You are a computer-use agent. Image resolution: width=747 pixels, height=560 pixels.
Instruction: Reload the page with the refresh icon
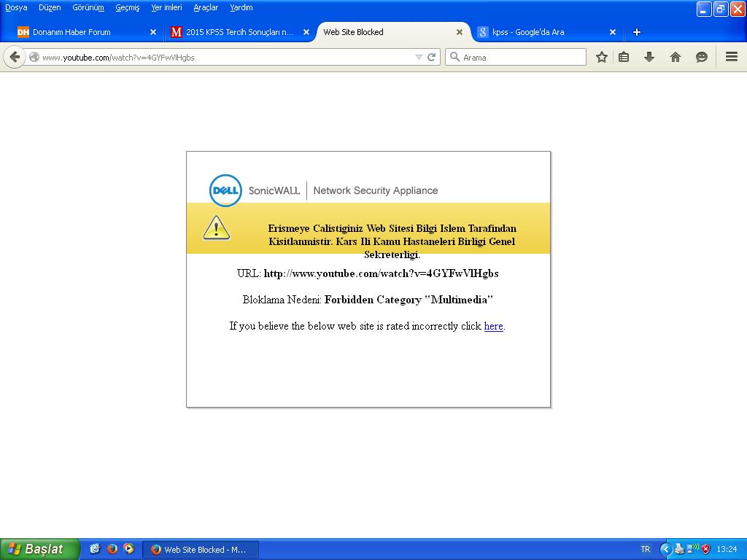coord(432,58)
